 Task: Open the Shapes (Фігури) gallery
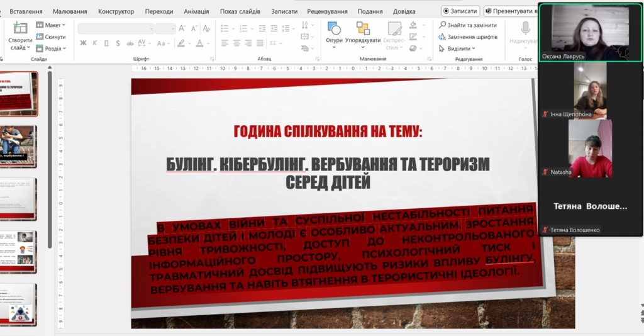[x=334, y=30]
